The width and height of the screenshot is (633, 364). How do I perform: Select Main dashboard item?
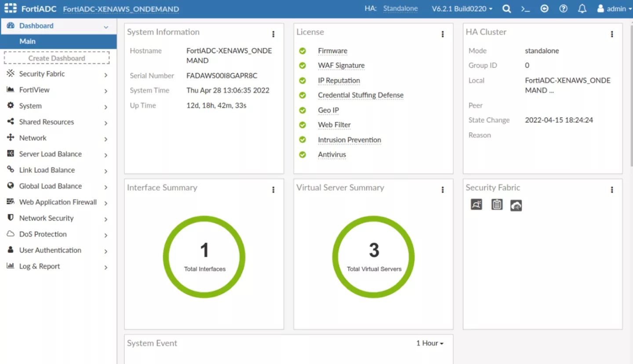pos(58,41)
